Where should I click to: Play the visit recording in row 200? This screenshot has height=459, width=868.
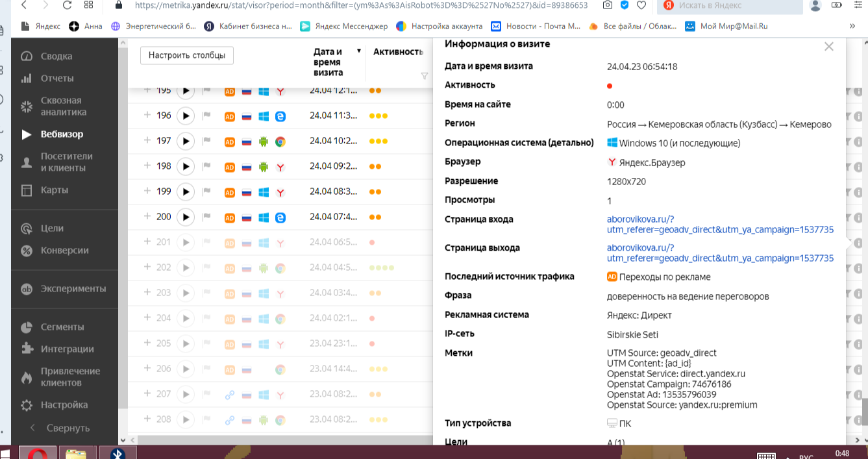[186, 217]
